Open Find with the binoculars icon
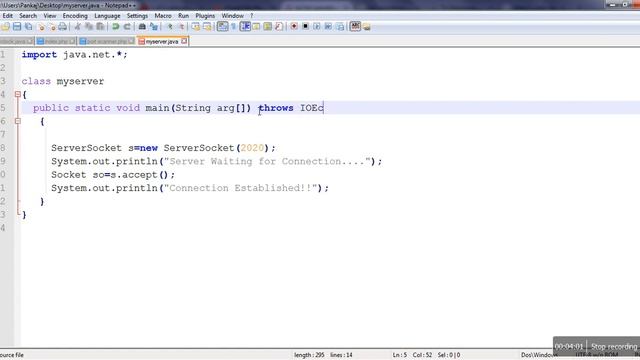The width and height of the screenshot is (640, 360). pos(142,27)
